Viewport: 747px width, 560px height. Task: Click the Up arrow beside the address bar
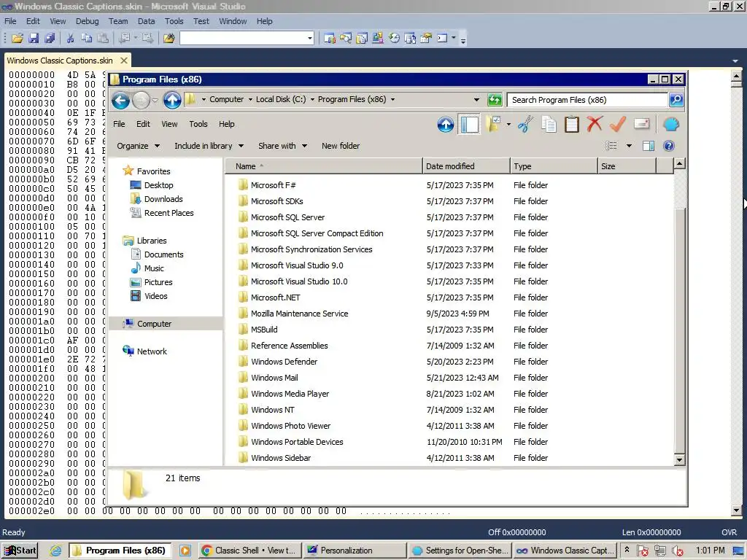pos(172,100)
